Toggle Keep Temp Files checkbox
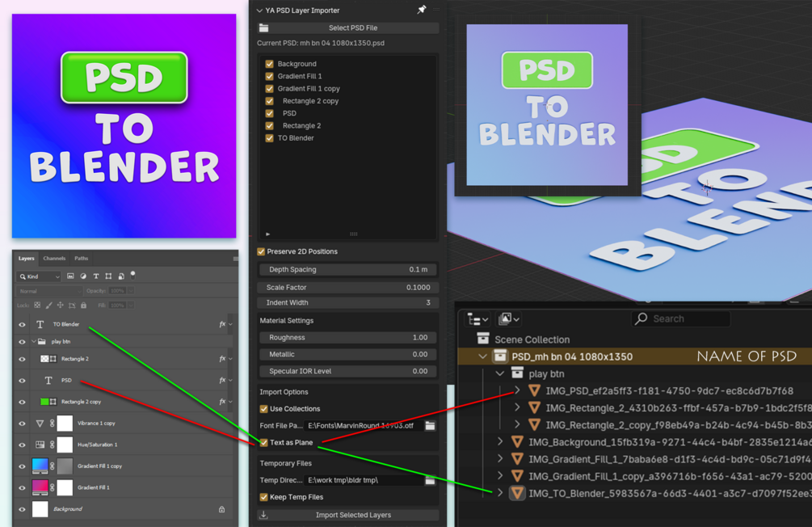This screenshot has width=812, height=527. pos(263,497)
